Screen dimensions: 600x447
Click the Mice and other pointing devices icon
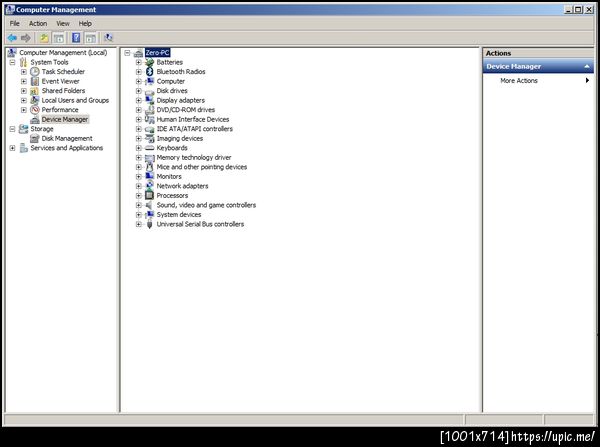[x=150, y=167]
